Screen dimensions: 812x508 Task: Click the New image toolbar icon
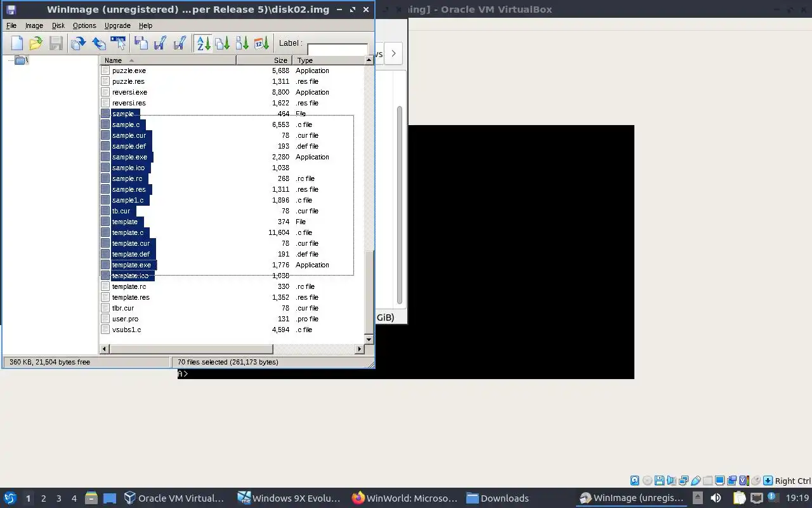(17, 43)
